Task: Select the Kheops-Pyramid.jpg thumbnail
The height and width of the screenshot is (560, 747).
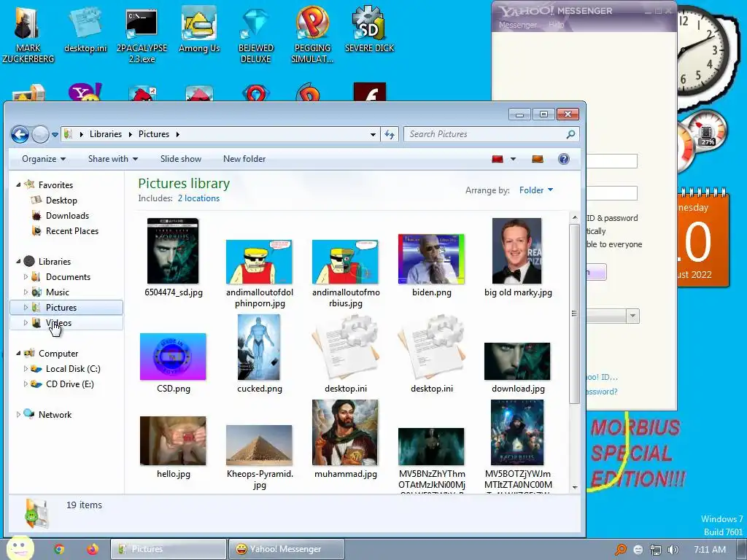Action: [x=259, y=446]
